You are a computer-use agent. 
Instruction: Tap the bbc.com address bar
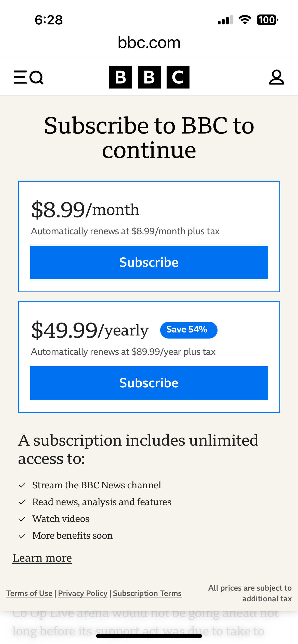coord(149,43)
